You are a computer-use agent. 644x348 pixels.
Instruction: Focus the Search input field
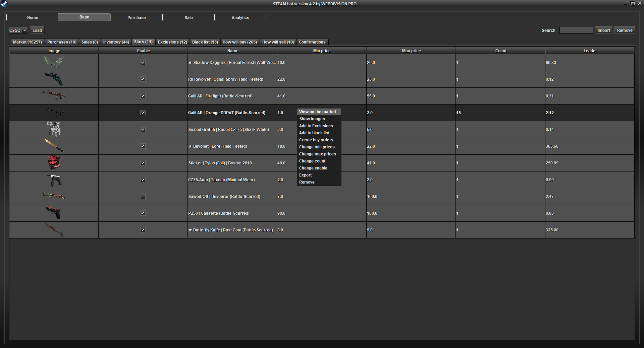[576, 30]
